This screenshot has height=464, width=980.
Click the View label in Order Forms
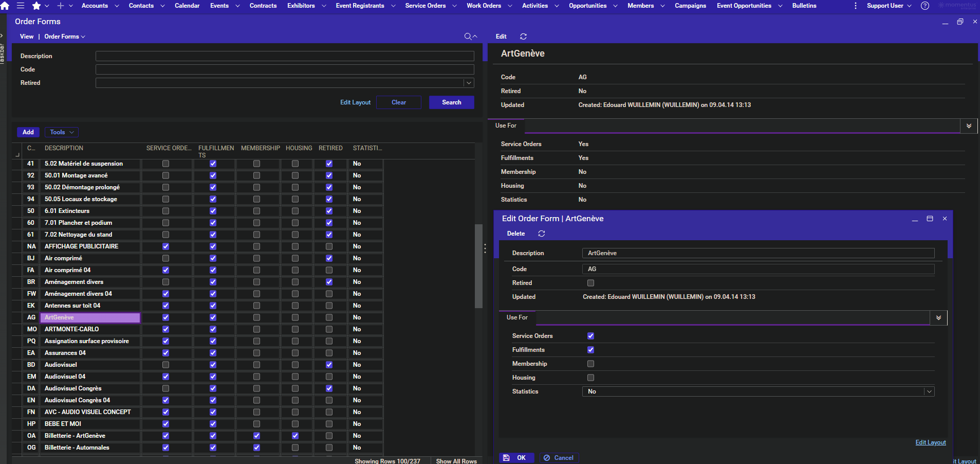[x=27, y=37]
